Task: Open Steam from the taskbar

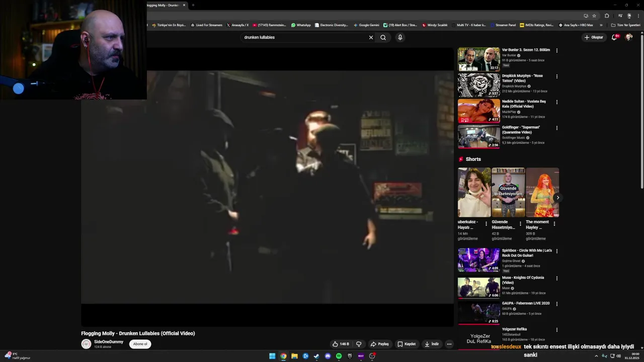Action: pos(316,356)
